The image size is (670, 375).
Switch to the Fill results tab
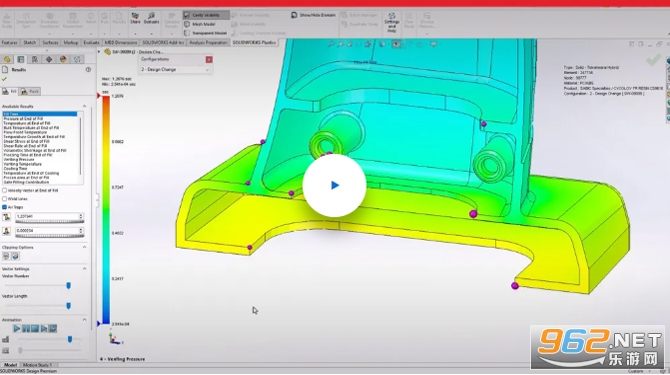9,91
